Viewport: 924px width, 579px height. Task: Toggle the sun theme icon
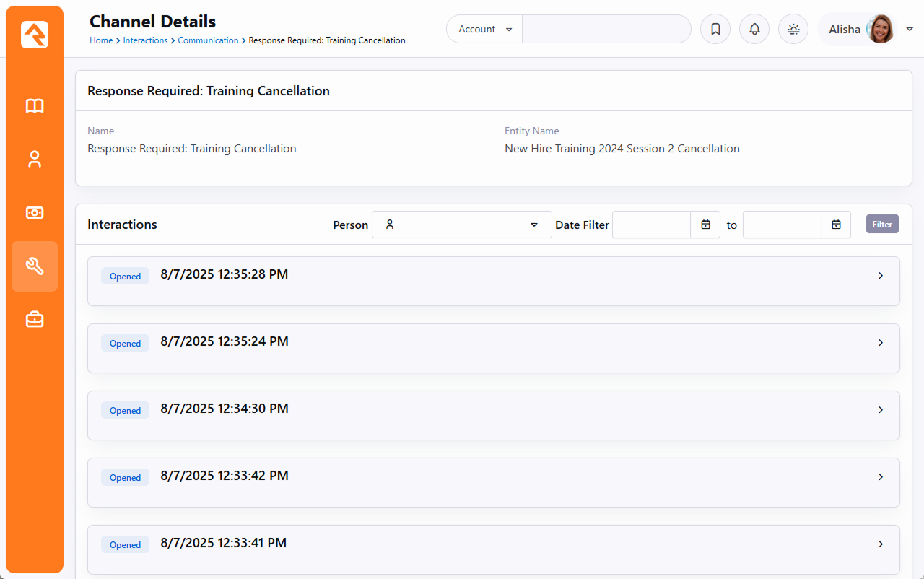793,30
